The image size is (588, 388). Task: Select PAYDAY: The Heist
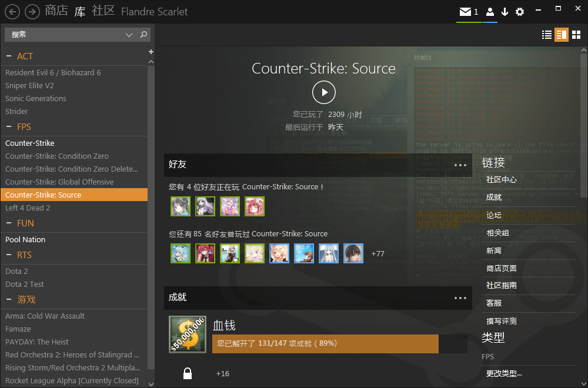coord(74,342)
